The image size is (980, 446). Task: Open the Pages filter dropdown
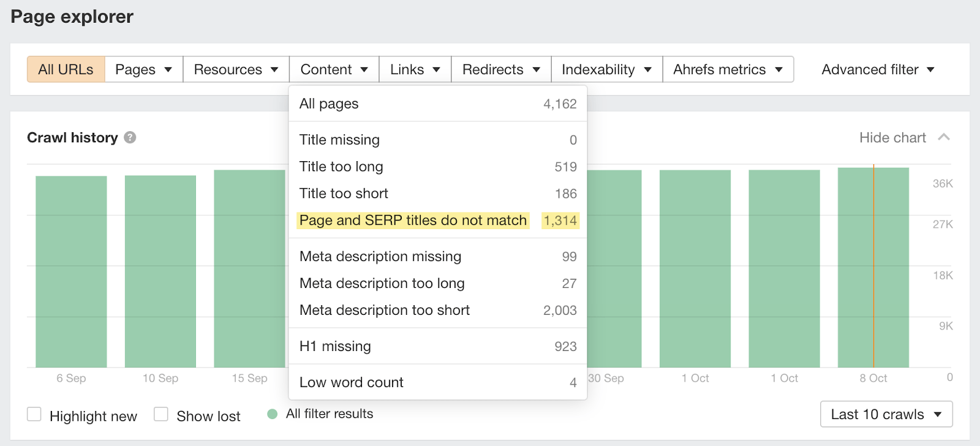click(143, 70)
